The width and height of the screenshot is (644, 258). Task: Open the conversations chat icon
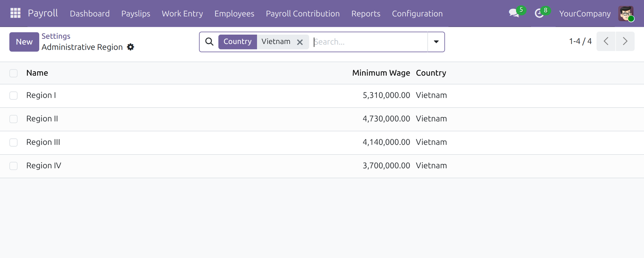pyautogui.click(x=514, y=13)
